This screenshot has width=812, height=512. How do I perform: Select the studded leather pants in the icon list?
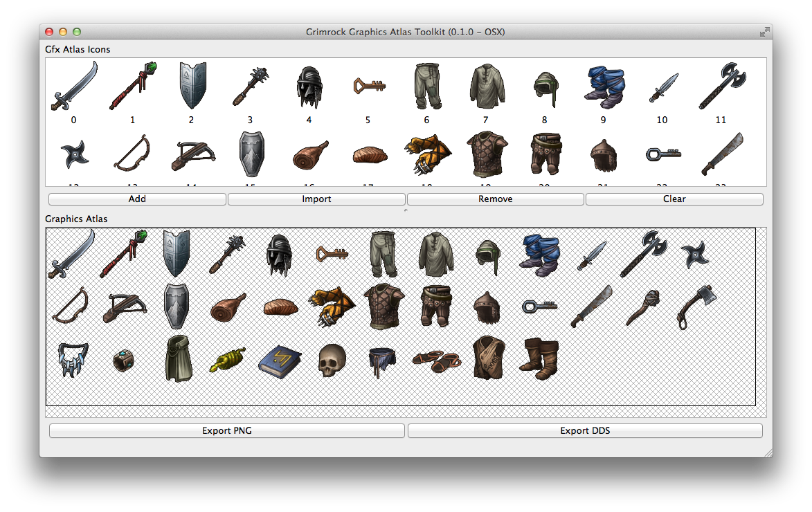click(545, 154)
